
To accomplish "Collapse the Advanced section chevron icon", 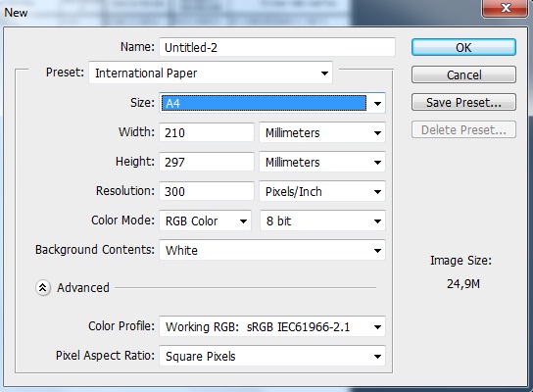I will [x=43, y=288].
